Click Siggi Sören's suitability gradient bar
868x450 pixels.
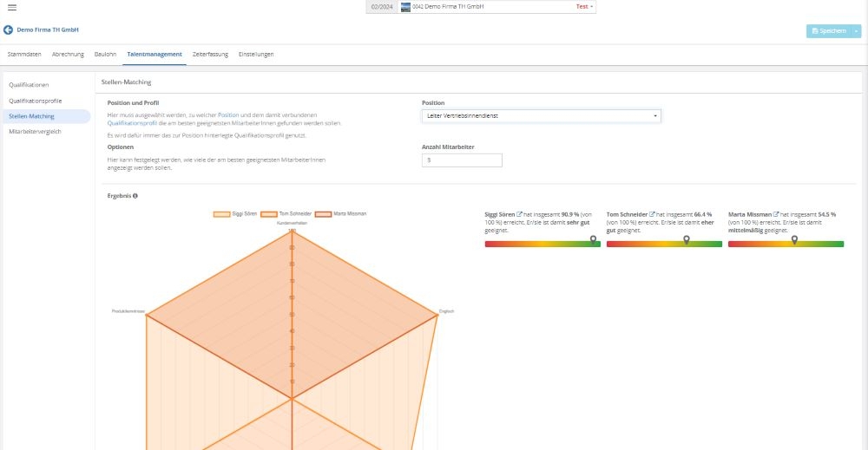pyautogui.click(x=542, y=244)
